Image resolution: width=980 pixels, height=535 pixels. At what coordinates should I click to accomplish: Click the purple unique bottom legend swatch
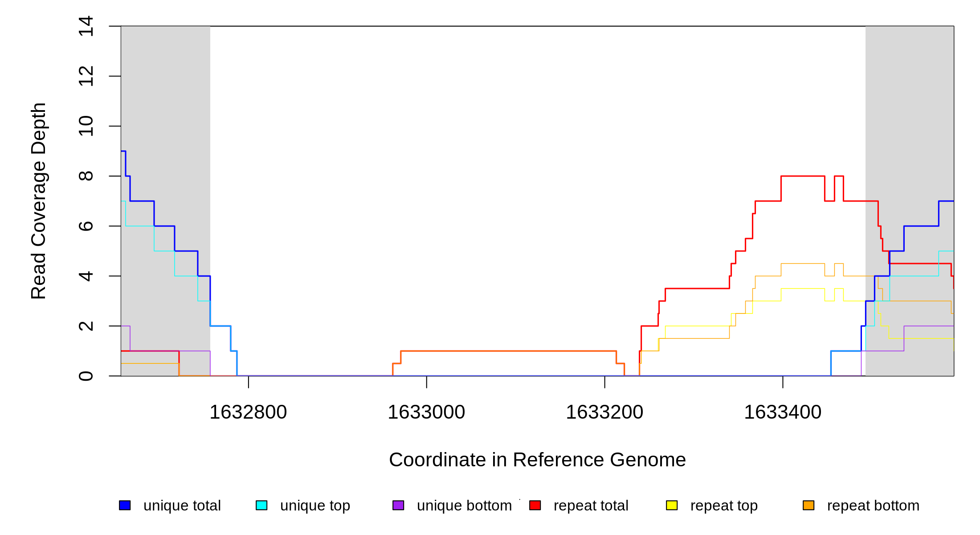[398, 505]
